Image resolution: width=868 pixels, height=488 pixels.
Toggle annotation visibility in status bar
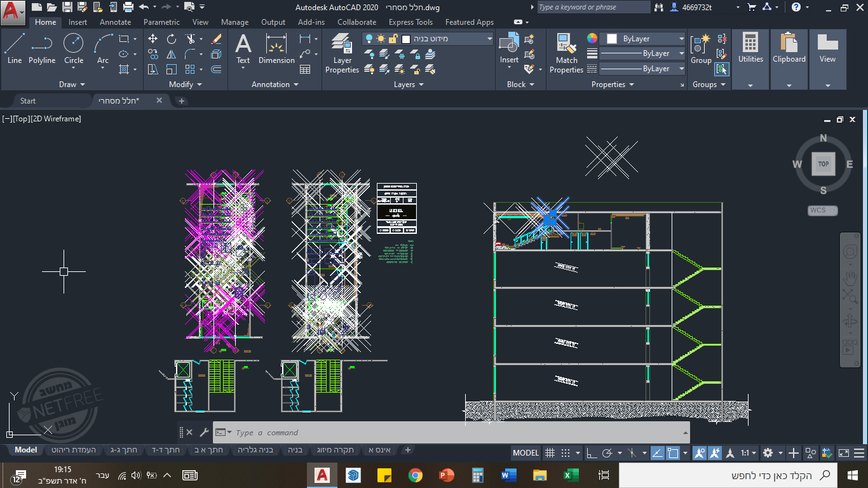pos(700,453)
